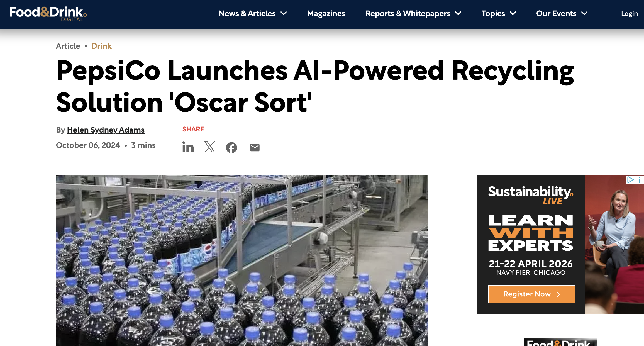Click the date 'October 06, 2024'

pos(88,145)
